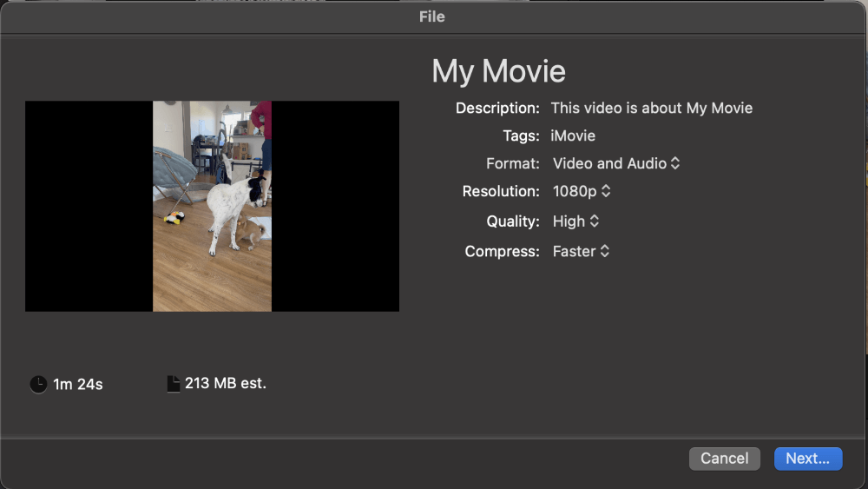Click the File title bar of the dialog

(431, 17)
